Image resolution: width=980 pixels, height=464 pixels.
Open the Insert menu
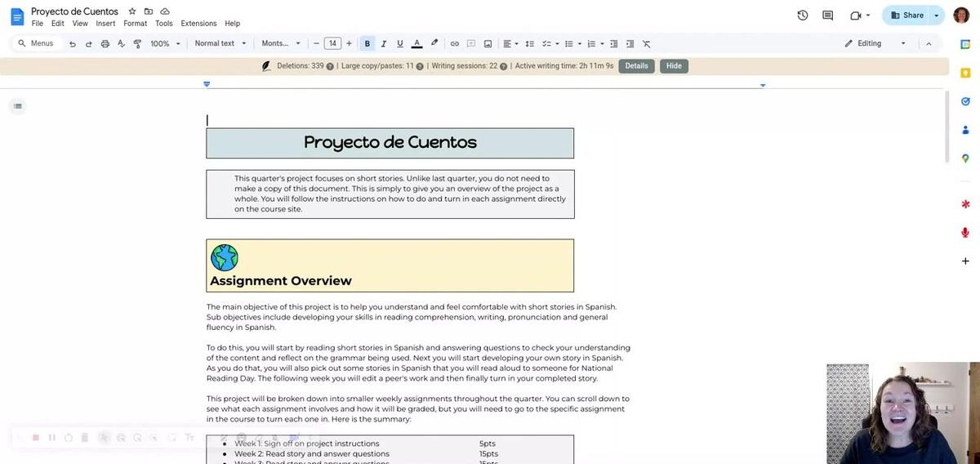tap(105, 24)
